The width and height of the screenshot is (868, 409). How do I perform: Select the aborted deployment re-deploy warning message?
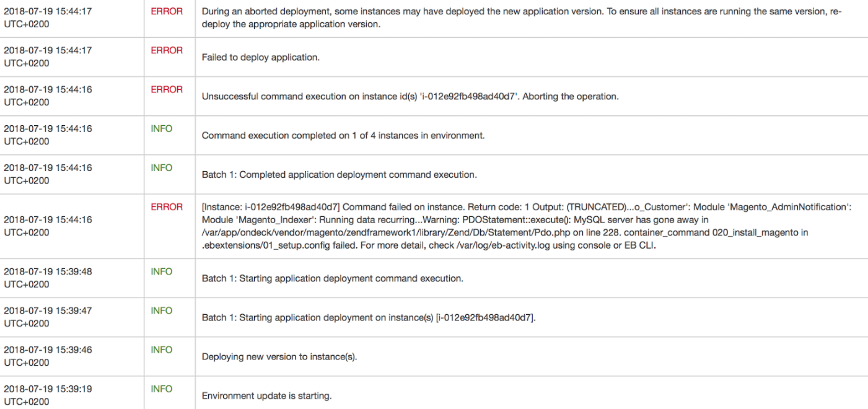pos(521,19)
